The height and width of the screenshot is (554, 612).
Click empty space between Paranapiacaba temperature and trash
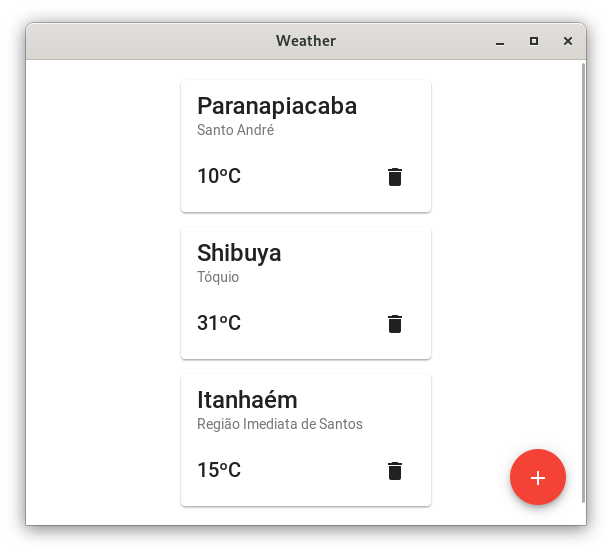pos(310,177)
